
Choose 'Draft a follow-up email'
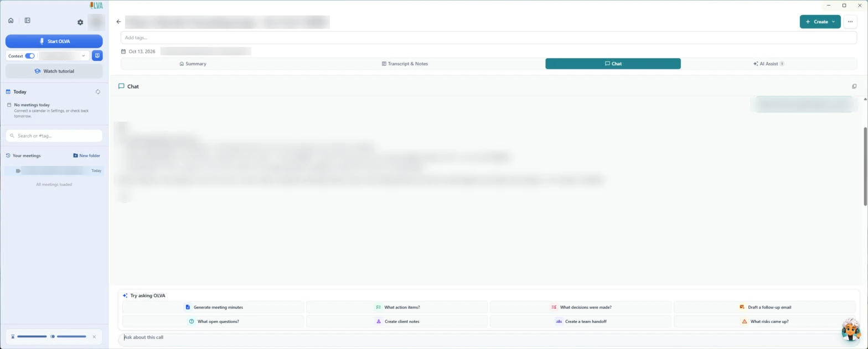(x=764, y=307)
